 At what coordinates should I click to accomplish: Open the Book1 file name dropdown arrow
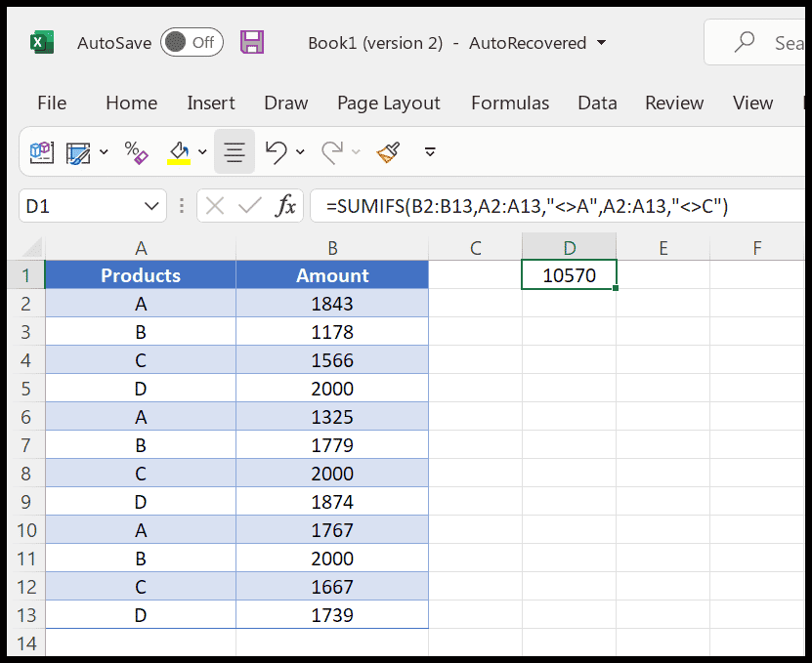[x=601, y=42]
